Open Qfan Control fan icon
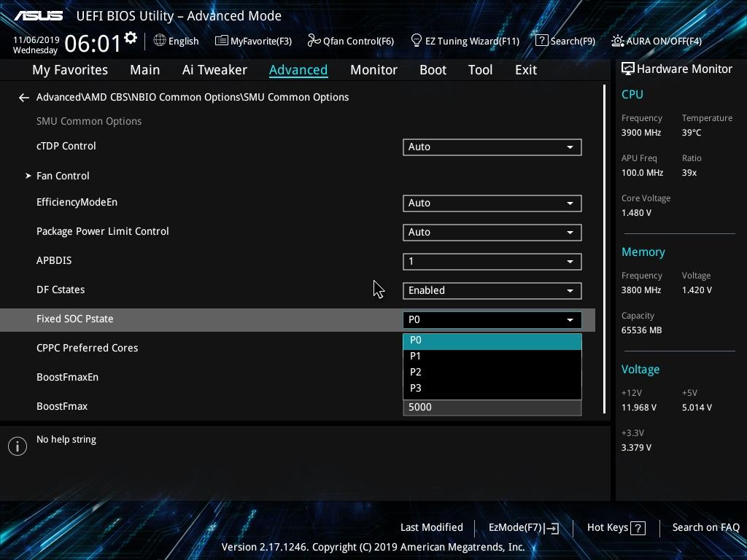 coord(314,41)
